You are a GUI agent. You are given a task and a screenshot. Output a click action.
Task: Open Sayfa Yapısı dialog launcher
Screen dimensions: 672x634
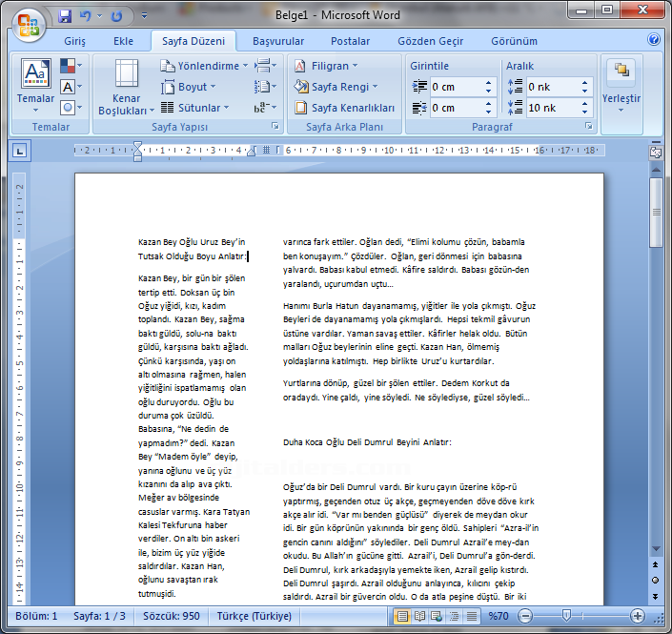tap(275, 126)
